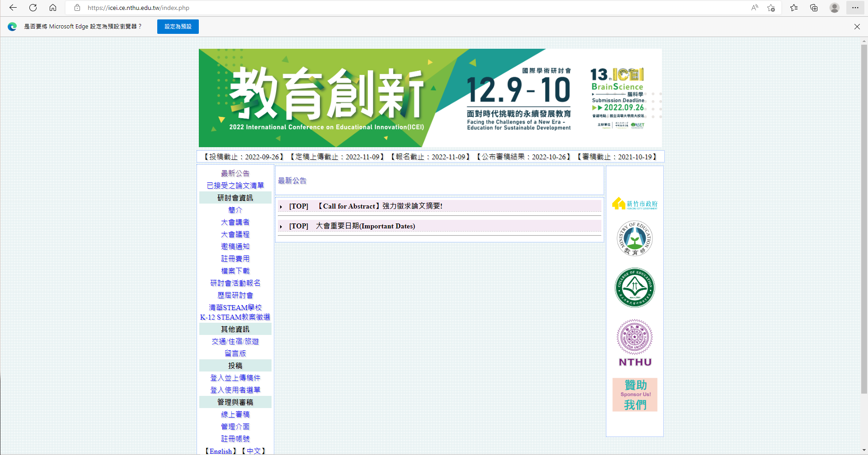This screenshot has width=868, height=455.
Task: Switch site language to English
Action: [x=221, y=451]
